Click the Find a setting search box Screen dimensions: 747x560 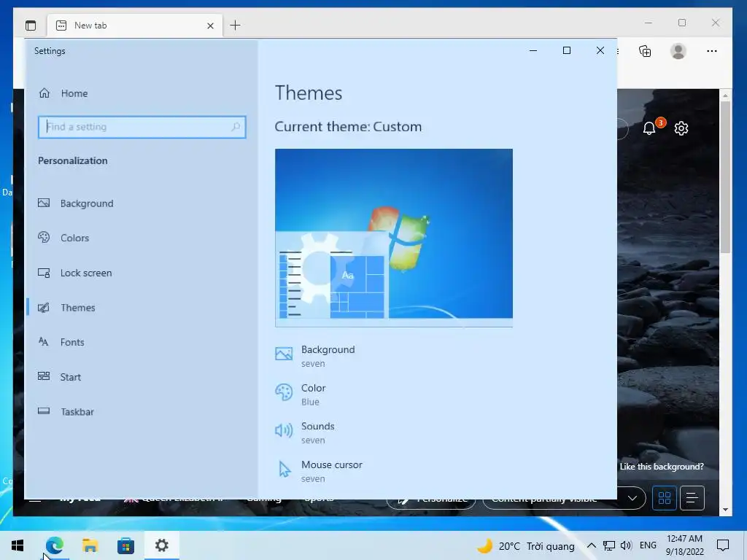142,127
